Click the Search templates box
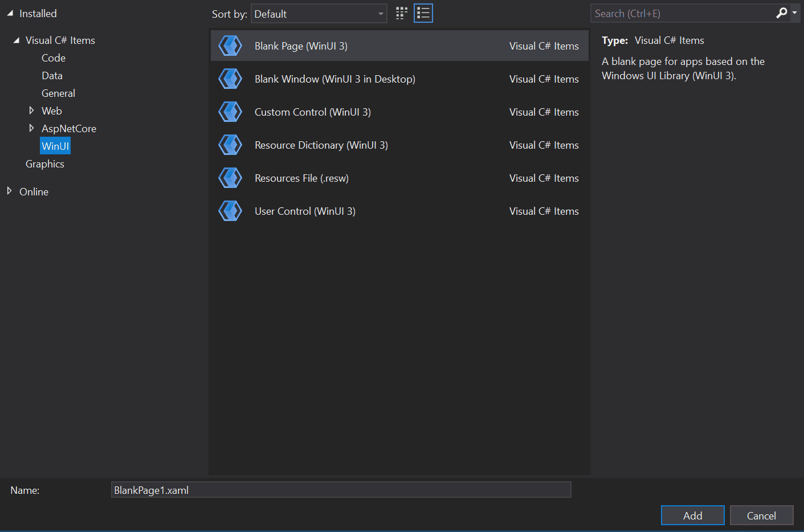This screenshot has height=532, width=804. pos(683,14)
